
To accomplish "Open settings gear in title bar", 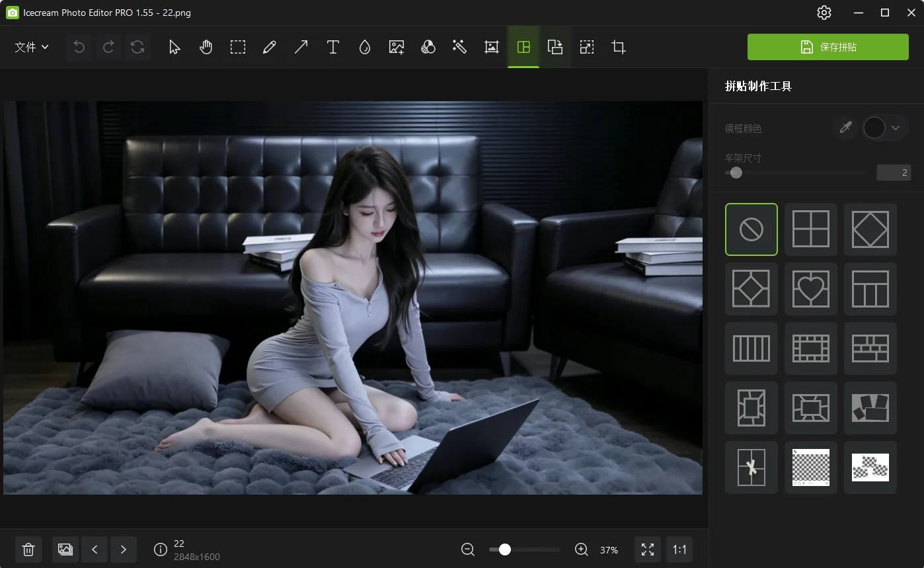I will [x=824, y=13].
